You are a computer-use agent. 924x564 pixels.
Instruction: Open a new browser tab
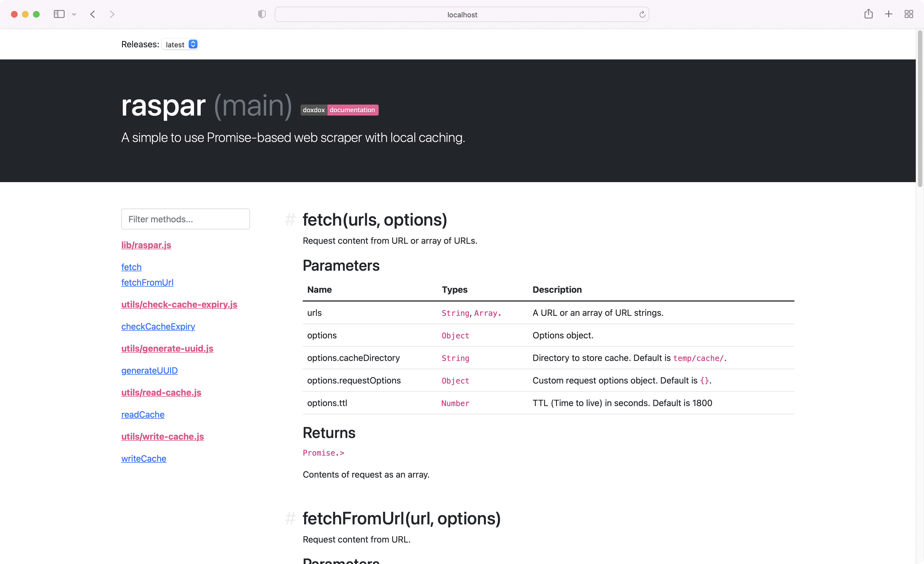888,14
